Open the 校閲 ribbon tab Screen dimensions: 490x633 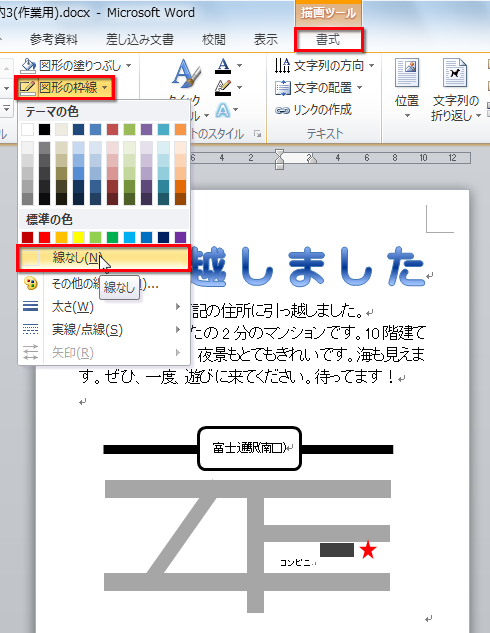click(x=214, y=40)
